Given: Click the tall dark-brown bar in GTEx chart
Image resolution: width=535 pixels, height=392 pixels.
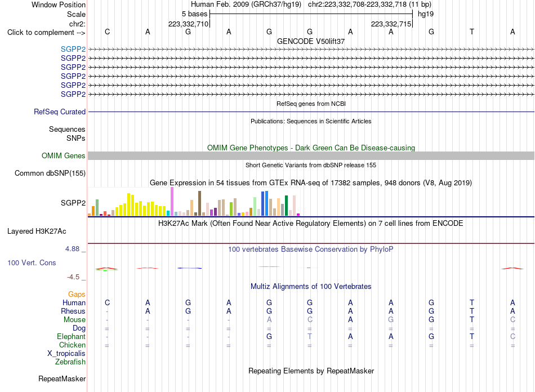Looking at the screenshot, I should pos(199,203).
